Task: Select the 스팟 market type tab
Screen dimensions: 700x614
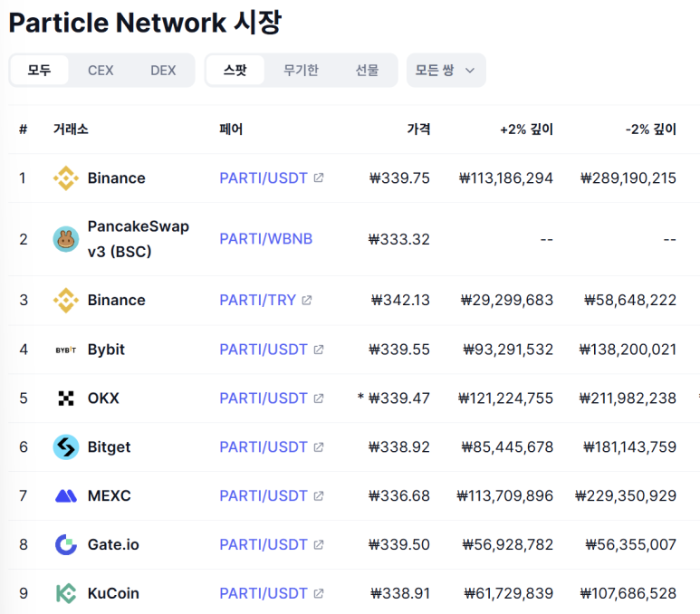Action: tap(235, 70)
